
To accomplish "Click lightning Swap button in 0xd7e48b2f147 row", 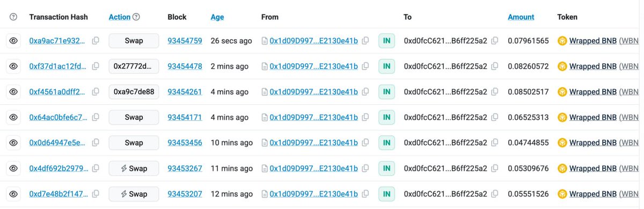I will 134,194.
